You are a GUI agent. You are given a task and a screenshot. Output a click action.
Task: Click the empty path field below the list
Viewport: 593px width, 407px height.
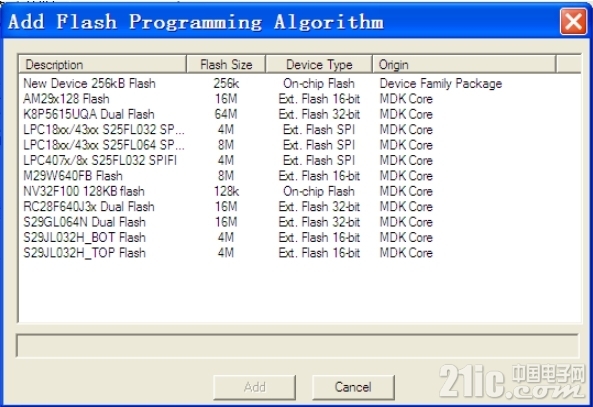pos(298,345)
